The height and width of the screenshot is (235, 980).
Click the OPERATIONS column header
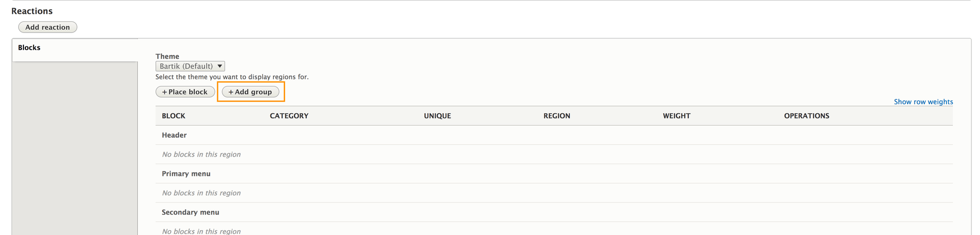coord(806,116)
